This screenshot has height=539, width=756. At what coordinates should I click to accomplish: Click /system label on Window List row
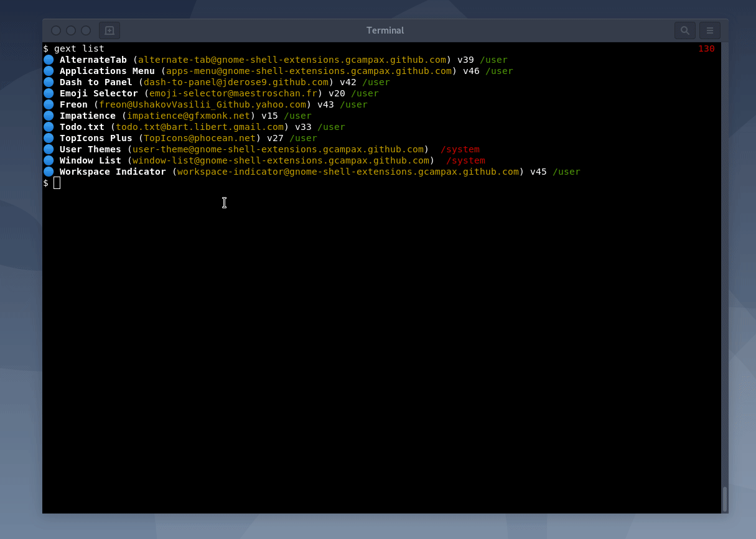click(x=466, y=161)
